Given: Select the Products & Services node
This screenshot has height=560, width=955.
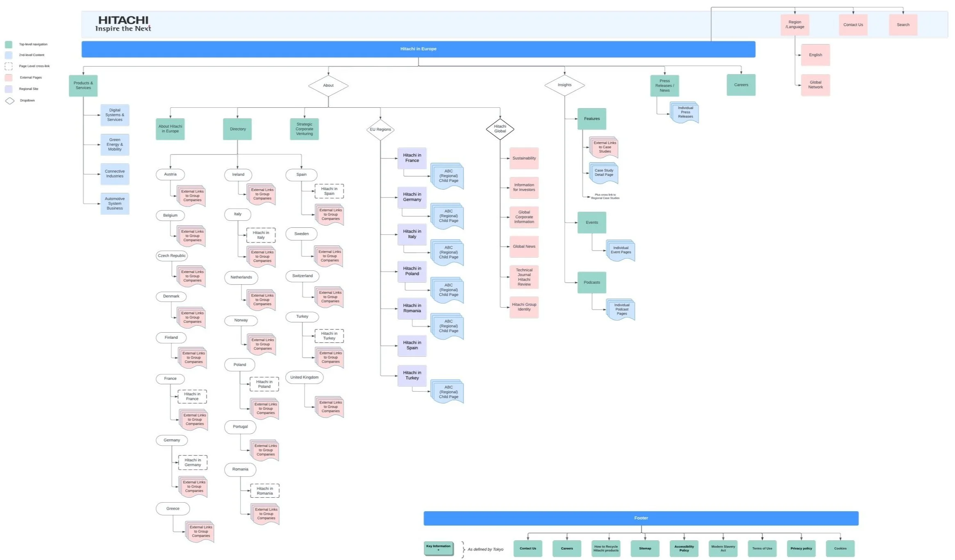Looking at the screenshot, I should [x=83, y=86].
